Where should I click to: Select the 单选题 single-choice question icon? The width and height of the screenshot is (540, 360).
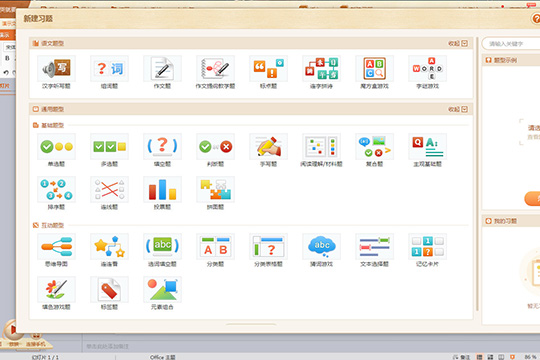tap(56, 147)
